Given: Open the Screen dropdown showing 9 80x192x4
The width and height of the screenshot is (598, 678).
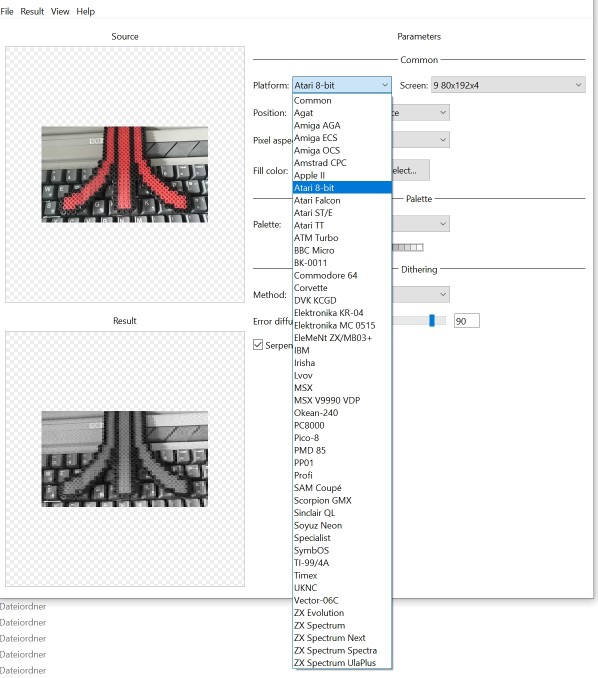Looking at the screenshot, I should 508,85.
